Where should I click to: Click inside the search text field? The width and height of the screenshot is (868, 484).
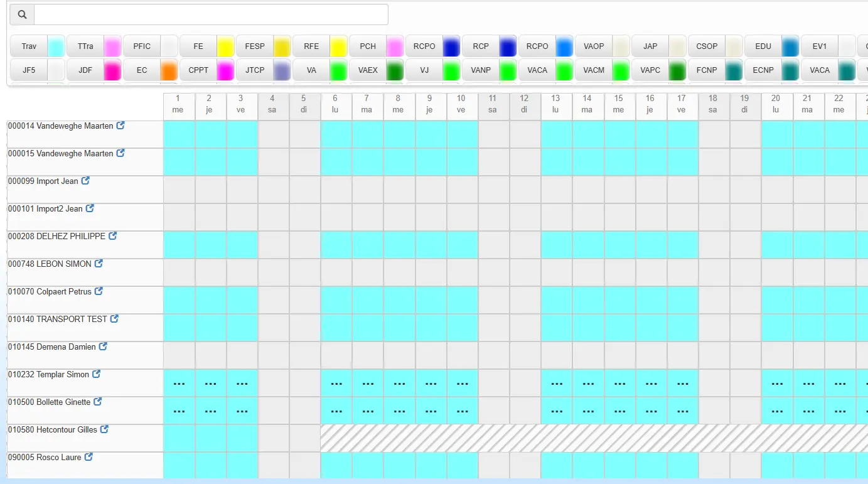[211, 14]
